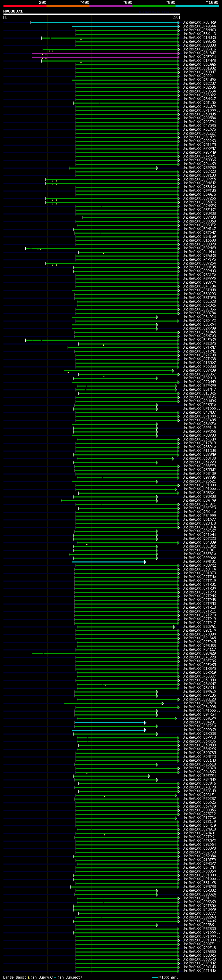Open the UniRef100_C7TZM0 entry
Image resolution: width=222 pixels, height=980 pixels.
pyautogui.click(x=199, y=577)
